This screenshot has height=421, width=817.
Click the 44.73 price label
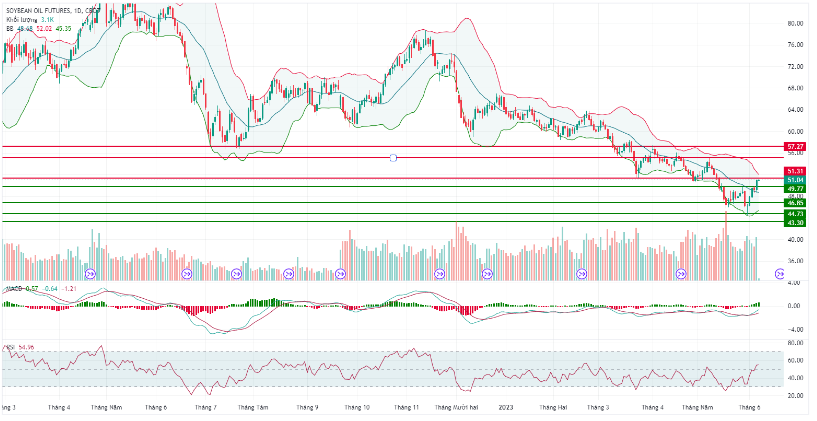point(796,214)
